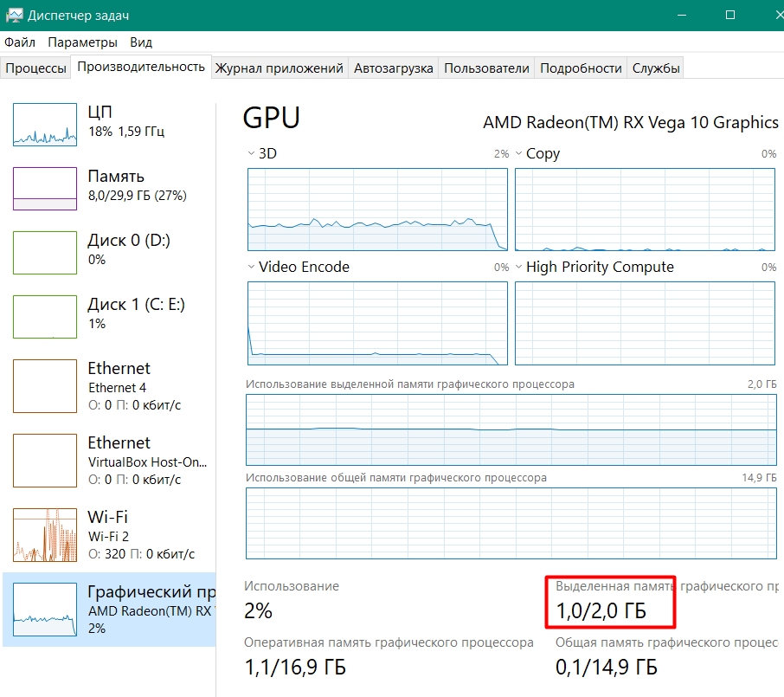Viewport: 784px width, 697px height.
Task: Select the ЦП mini graph thumbnail
Action: tap(45, 123)
